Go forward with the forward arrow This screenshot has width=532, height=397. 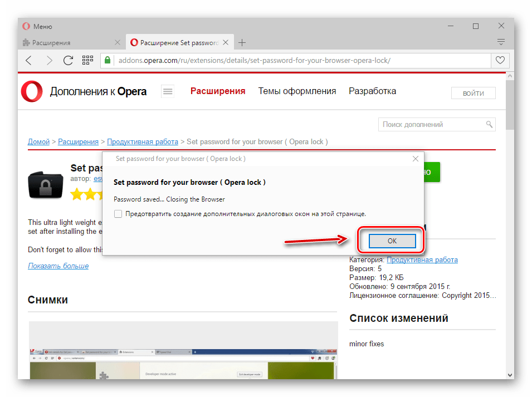(50, 60)
